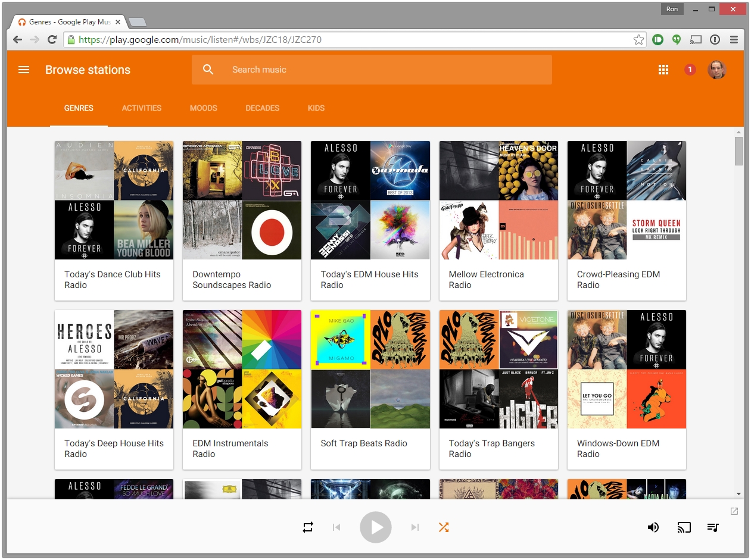Screen dimensions: 751x560
Task: Toggle repeat mode
Action: [x=308, y=527]
